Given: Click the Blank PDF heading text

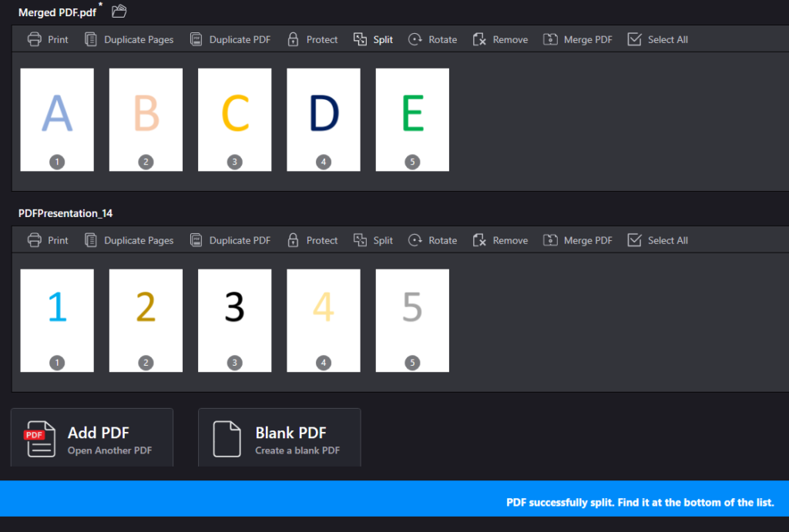Looking at the screenshot, I should (x=290, y=433).
